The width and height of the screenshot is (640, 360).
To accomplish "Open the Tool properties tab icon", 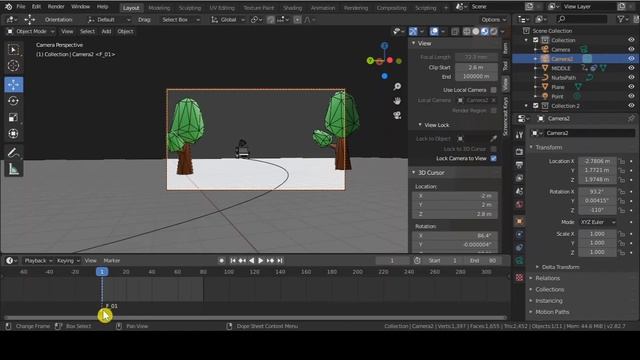I will (519, 136).
